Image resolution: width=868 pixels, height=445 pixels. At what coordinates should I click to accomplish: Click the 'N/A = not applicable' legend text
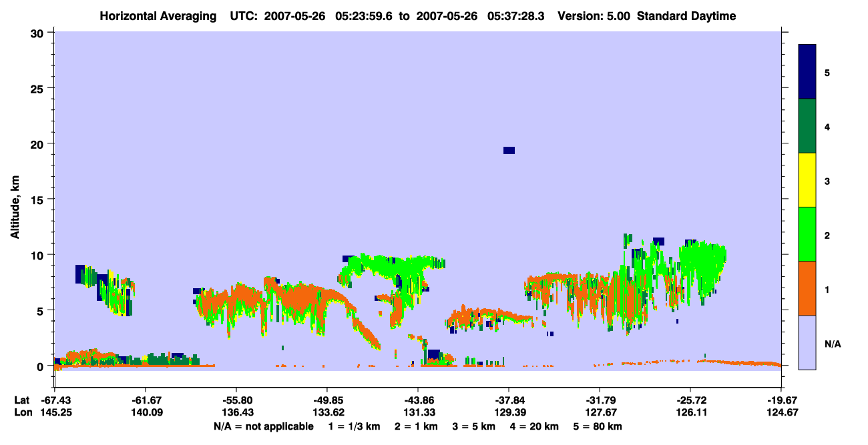point(264,426)
